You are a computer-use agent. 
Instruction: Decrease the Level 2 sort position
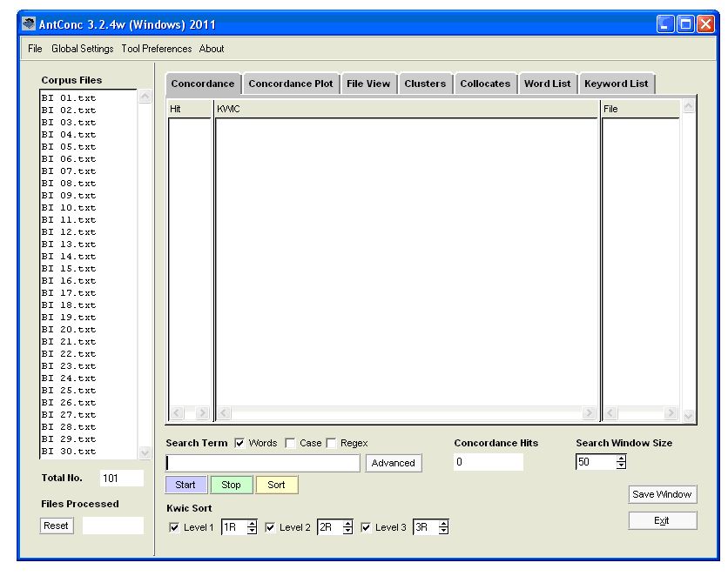(347, 531)
